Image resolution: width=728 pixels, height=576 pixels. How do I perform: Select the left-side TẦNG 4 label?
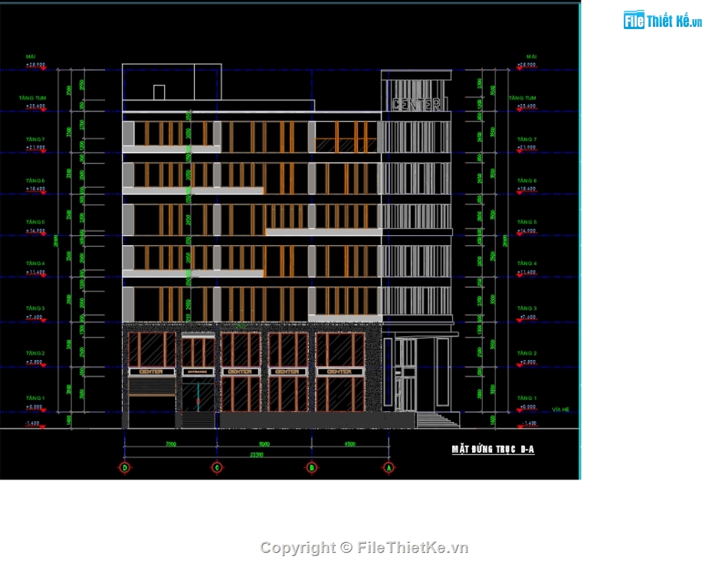(35, 263)
